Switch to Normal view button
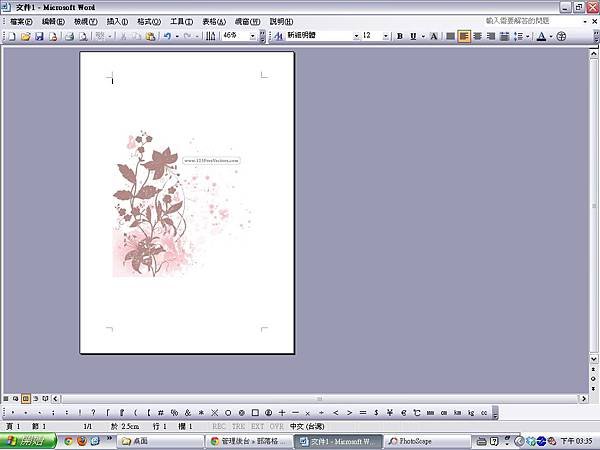The height and width of the screenshot is (450, 600). coord(6,399)
